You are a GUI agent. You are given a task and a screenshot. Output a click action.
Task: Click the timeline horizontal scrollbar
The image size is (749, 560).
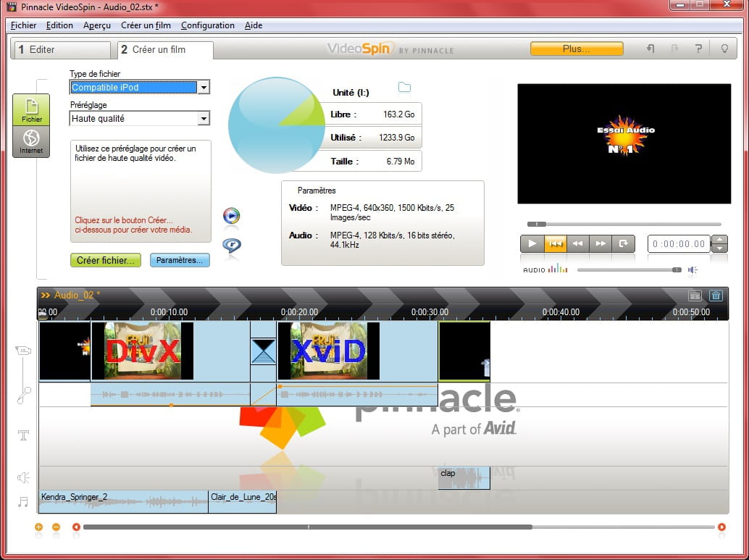[x=308, y=527]
